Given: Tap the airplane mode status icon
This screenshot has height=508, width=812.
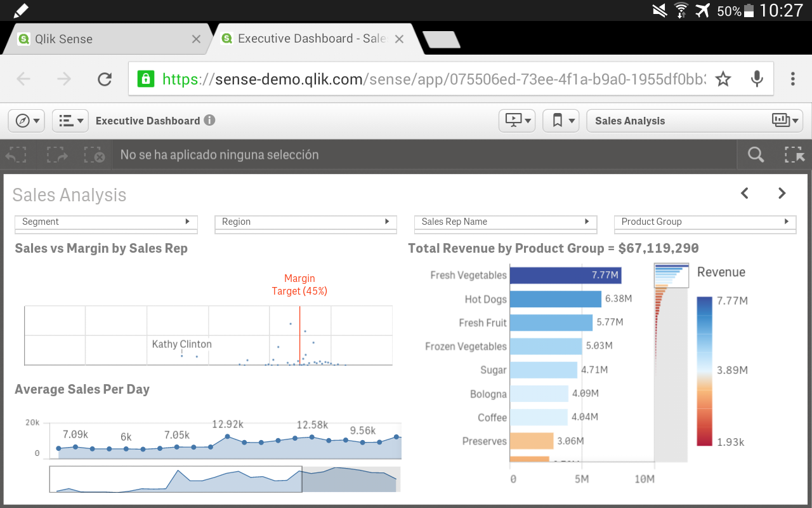Looking at the screenshot, I should click(x=702, y=10).
